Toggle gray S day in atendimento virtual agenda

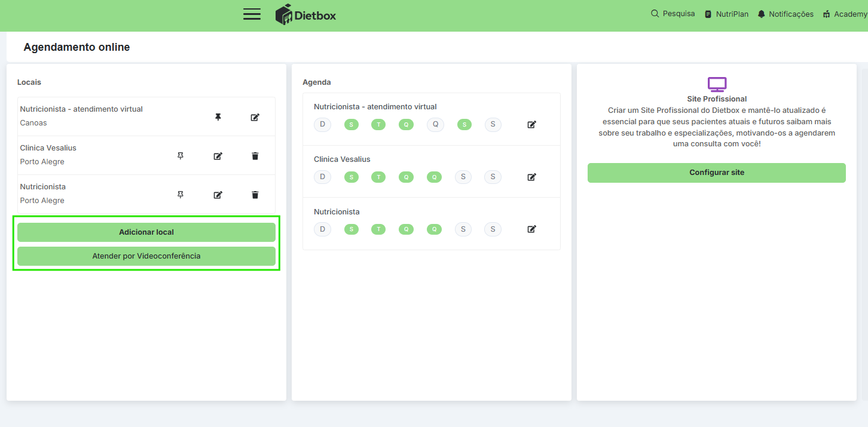(x=493, y=124)
